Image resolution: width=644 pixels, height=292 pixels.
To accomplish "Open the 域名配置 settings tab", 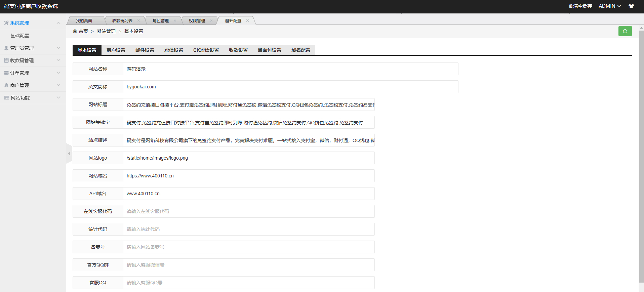I will (x=301, y=50).
